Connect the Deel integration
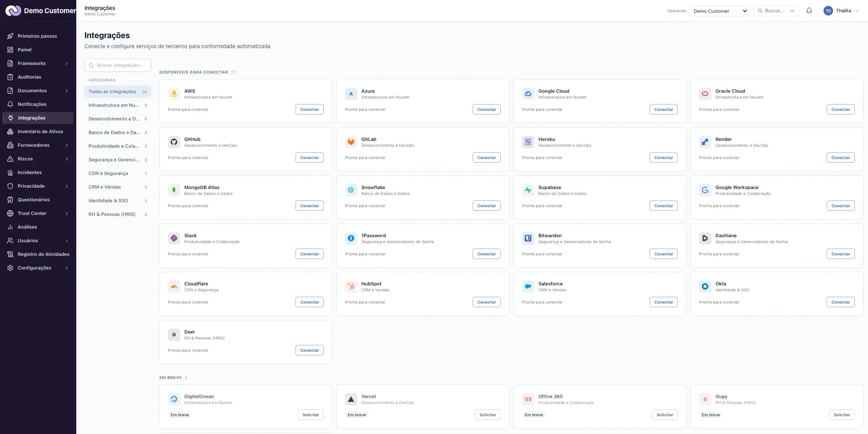868x434 pixels. [310, 350]
